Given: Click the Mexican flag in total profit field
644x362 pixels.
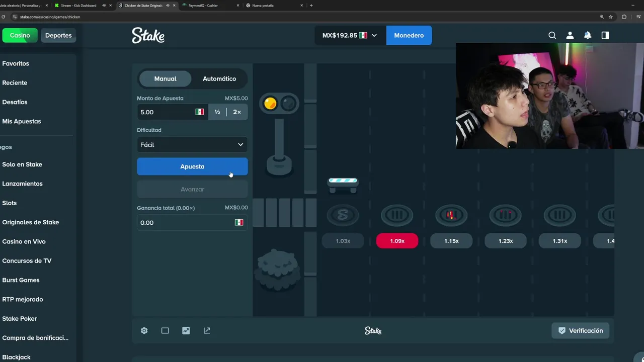Looking at the screenshot, I should point(239,222).
